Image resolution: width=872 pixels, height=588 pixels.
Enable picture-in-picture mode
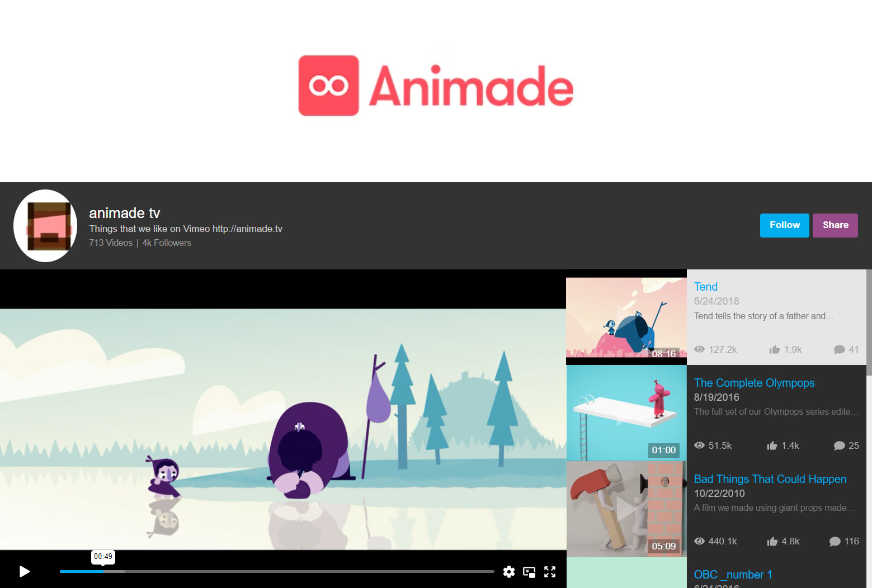point(529,572)
